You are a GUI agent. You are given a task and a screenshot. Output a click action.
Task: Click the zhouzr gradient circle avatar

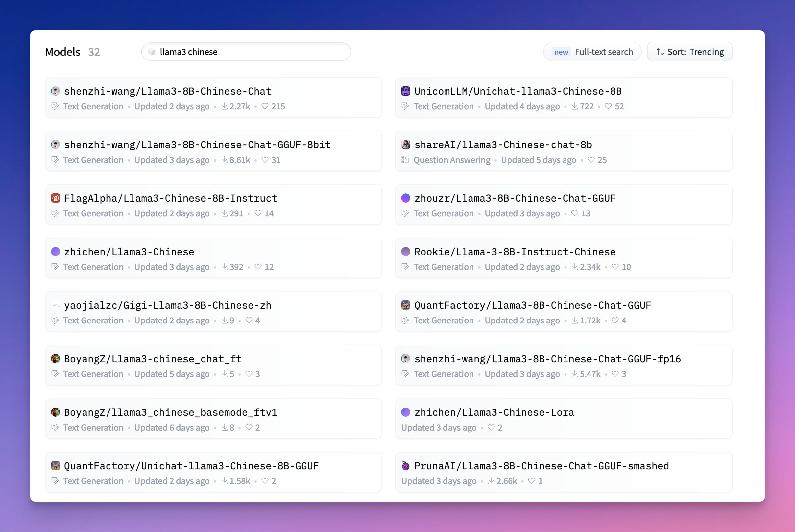click(405, 198)
